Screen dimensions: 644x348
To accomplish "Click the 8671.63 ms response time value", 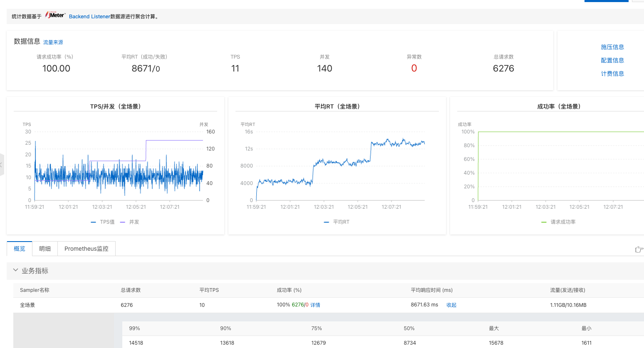I will [424, 305].
